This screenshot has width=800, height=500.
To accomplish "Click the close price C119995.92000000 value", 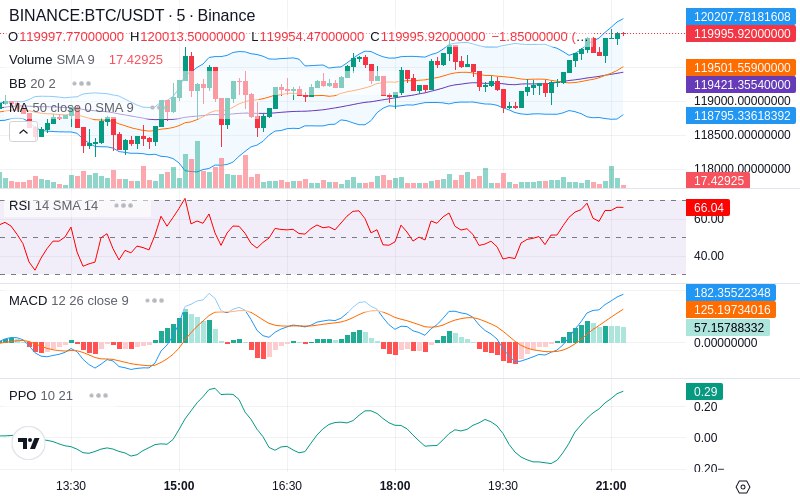I will point(428,37).
